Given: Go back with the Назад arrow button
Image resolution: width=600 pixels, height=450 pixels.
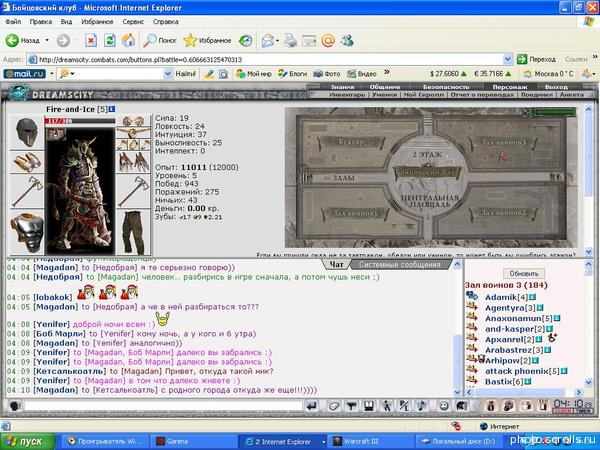Looking at the screenshot, I should coord(23,40).
